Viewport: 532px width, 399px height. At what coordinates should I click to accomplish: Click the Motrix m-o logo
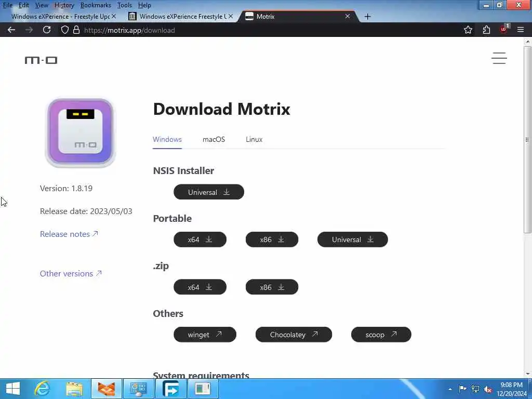pos(41,60)
